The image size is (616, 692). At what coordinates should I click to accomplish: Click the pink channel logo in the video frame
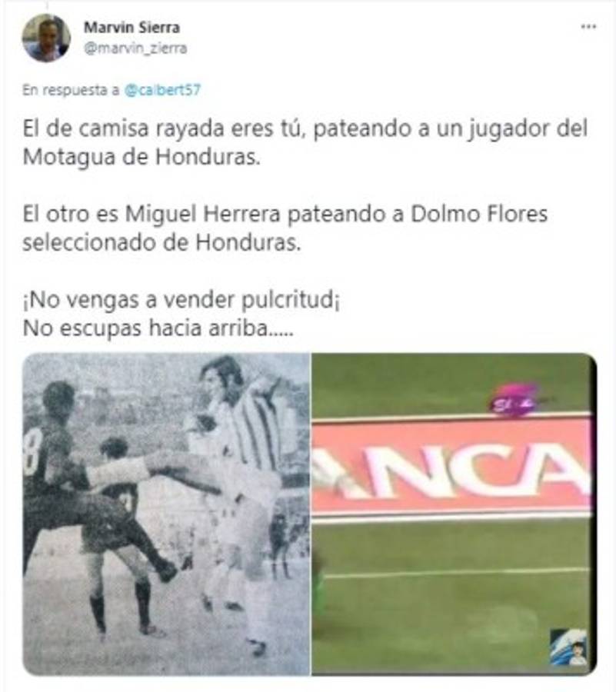(514, 401)
